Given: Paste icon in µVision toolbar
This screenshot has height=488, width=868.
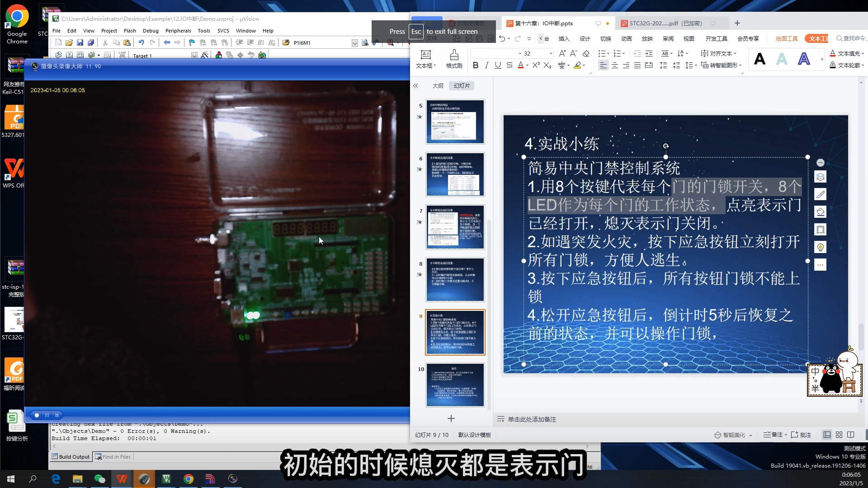Looking at the screenshot, I should [127, 42].
